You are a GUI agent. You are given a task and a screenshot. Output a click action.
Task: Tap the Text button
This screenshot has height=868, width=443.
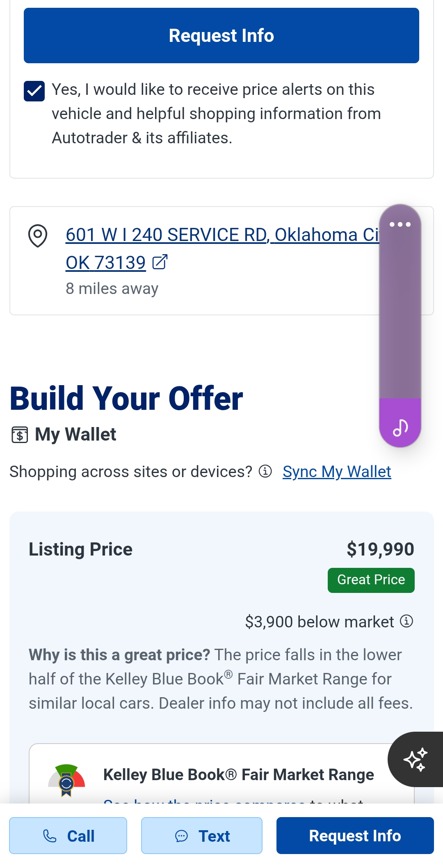click(202, 836)
